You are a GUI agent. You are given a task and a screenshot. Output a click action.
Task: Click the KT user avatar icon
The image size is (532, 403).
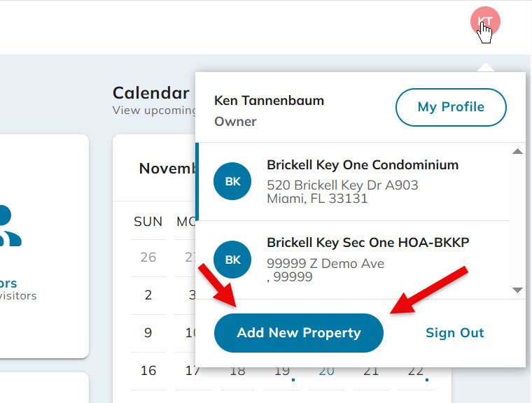point(485,22)
